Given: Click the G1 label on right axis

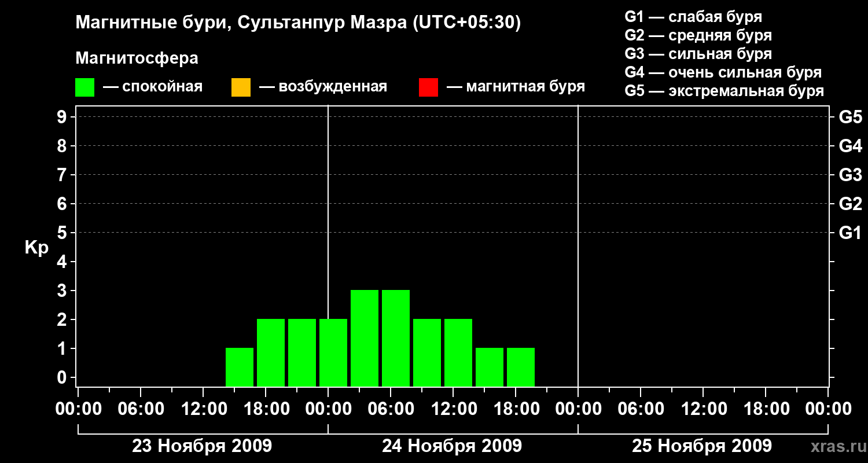Looking at the screenshot, I should [850, 233].
